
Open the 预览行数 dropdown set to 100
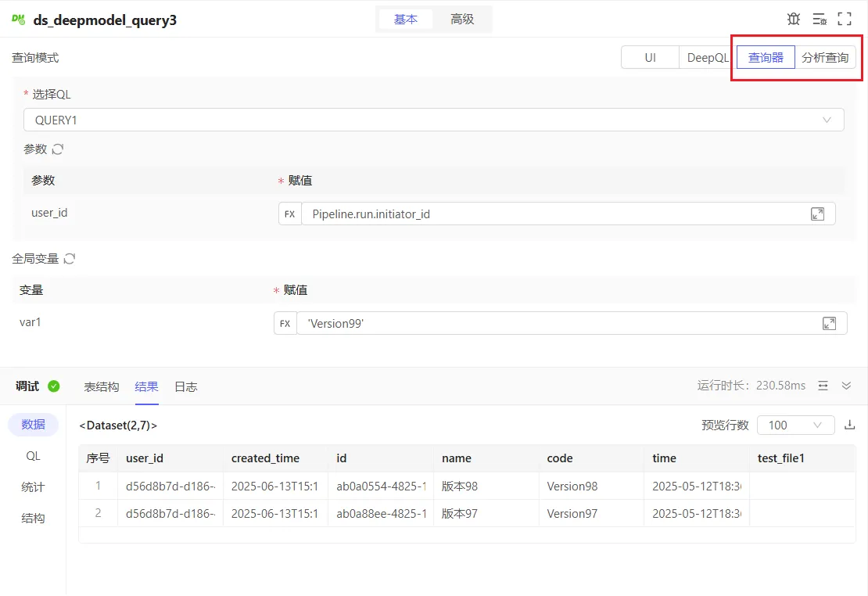(x=795, y=425)
